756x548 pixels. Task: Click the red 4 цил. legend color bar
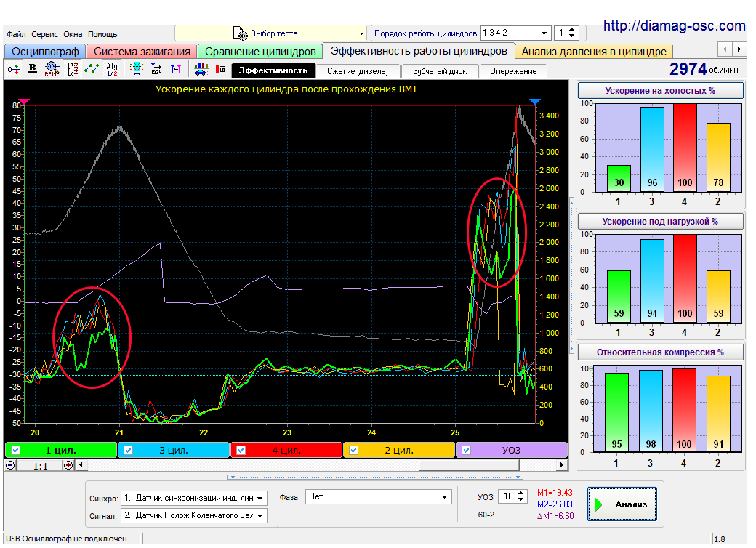coord(286,450)
